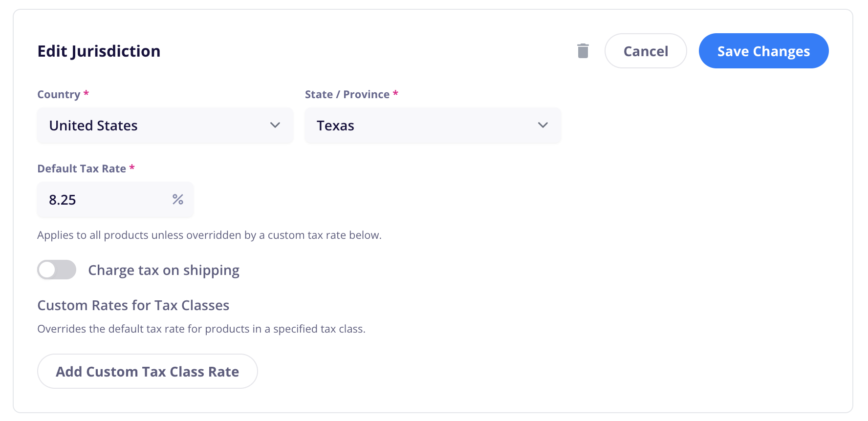This screenshot has width=868, height=421.
Task: Open the State / Province dropdown showing Texas
Action: click(433, 126)
